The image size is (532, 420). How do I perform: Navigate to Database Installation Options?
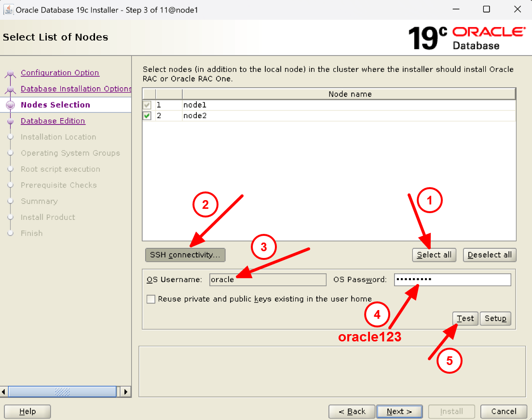pyautogui.click(x=76, y=89)
